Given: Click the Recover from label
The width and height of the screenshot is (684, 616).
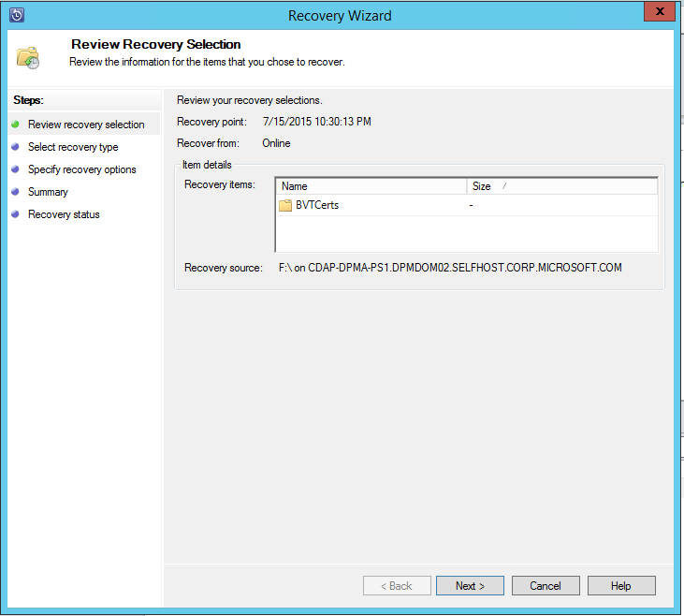Looking at the screenshot, I should tap(208, 143).
